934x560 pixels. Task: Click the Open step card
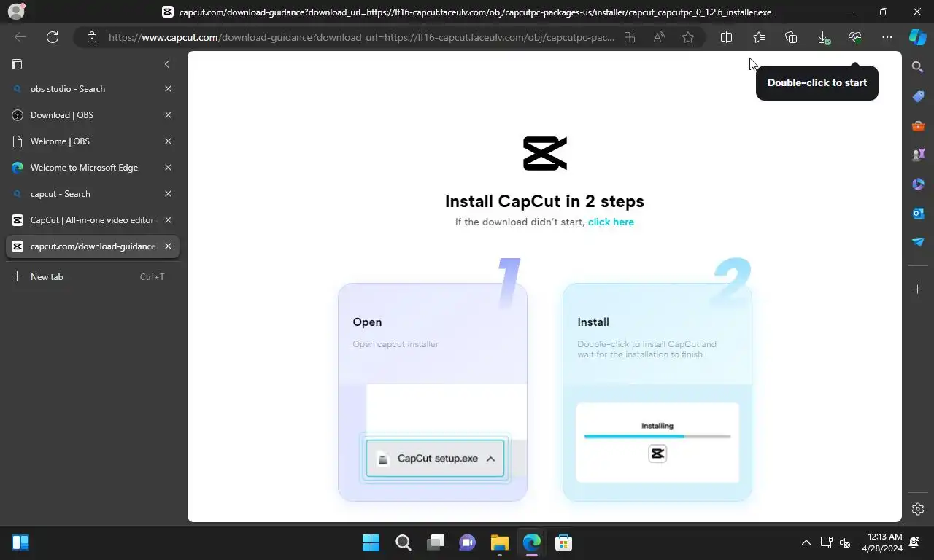pyautogui.click(x=433, y=392)
